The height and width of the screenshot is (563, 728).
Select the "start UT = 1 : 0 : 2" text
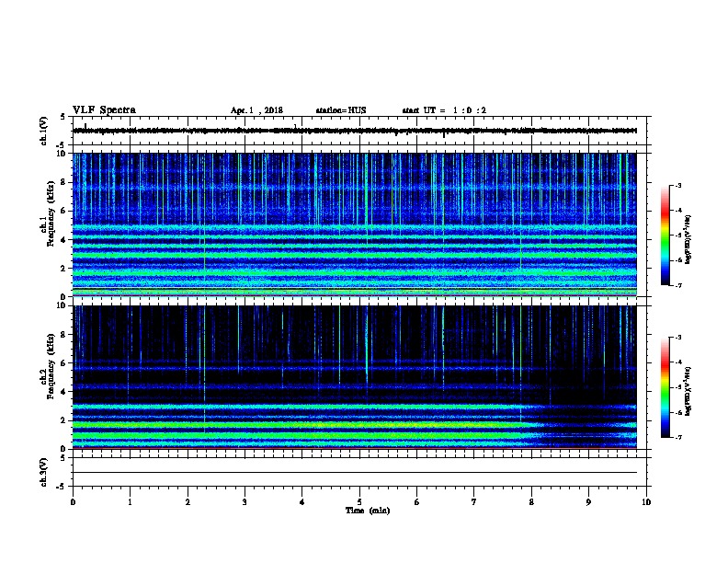pyautogui.click(x=444, y=110)
